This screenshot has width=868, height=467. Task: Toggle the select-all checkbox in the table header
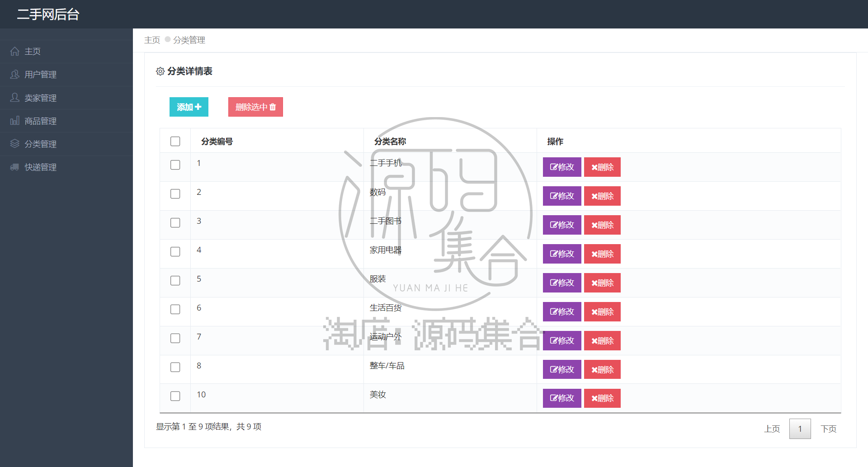[175, 142]
